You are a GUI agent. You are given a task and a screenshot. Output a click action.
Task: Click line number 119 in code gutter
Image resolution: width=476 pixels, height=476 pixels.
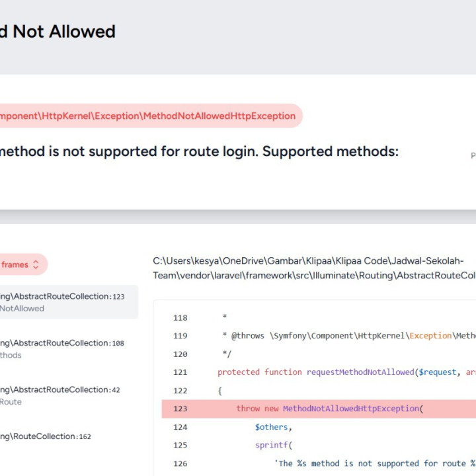180,336
